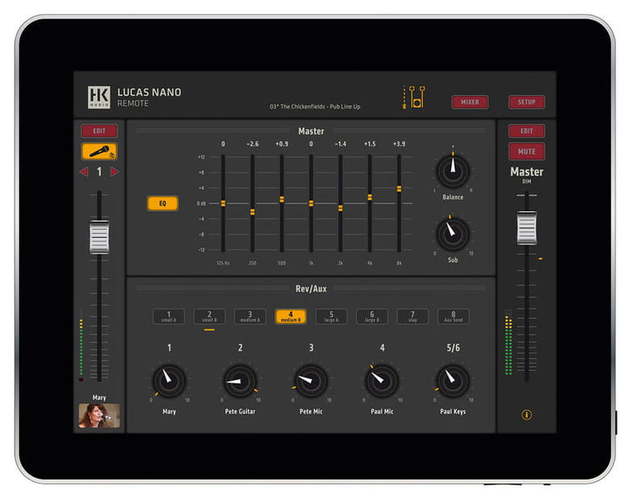Click the 250 Hz EQ slider handle
Screen dimensions: 632x500
tap(252, 212)
